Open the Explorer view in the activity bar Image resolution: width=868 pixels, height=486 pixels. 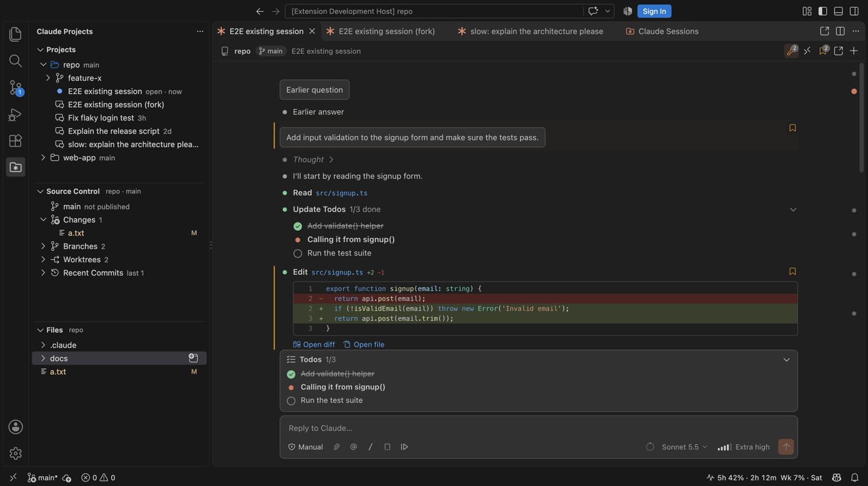(16, 34)
